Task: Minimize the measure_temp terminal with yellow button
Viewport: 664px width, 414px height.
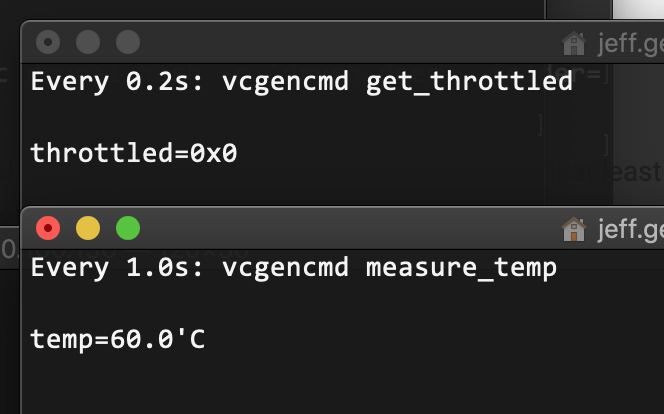Action: [x=88, y=228]
